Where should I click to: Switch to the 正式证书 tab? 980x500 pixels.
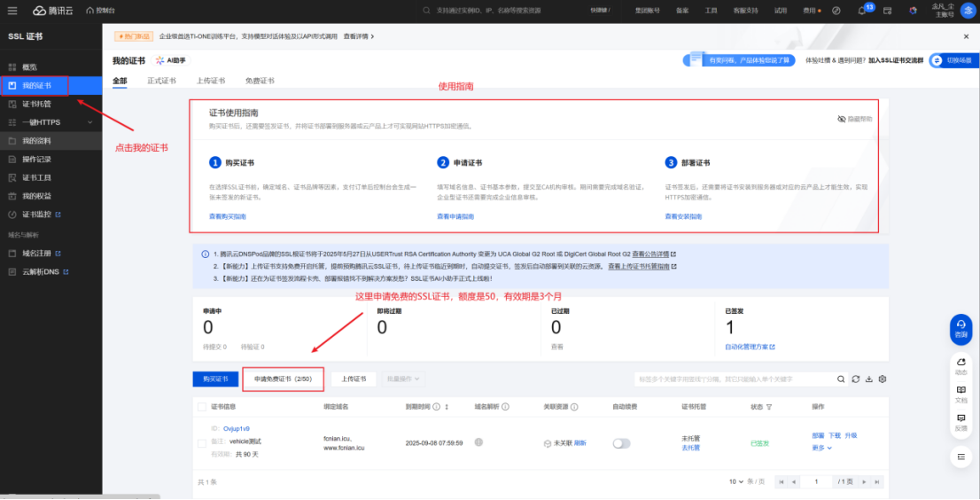[162, 81]
